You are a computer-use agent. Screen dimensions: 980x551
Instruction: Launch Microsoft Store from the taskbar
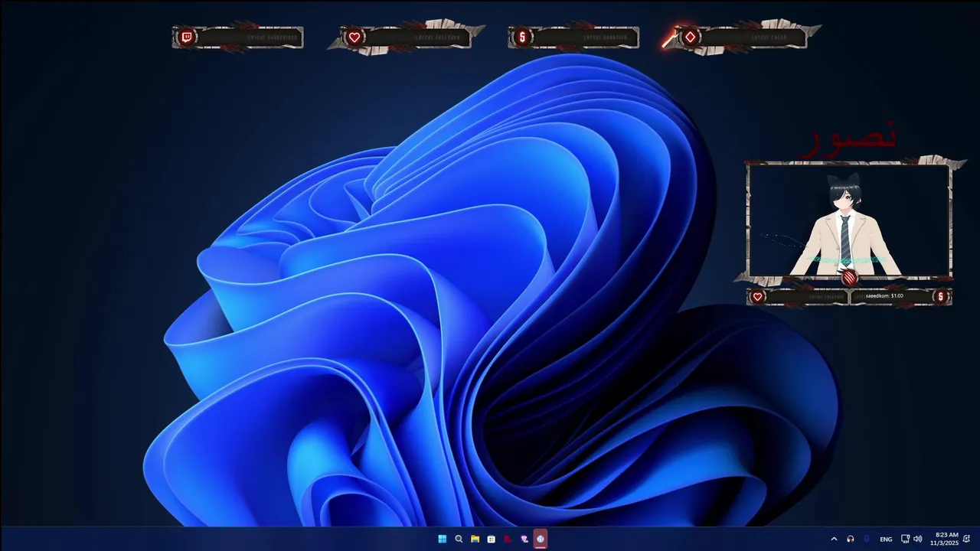[x=491, y=539]
